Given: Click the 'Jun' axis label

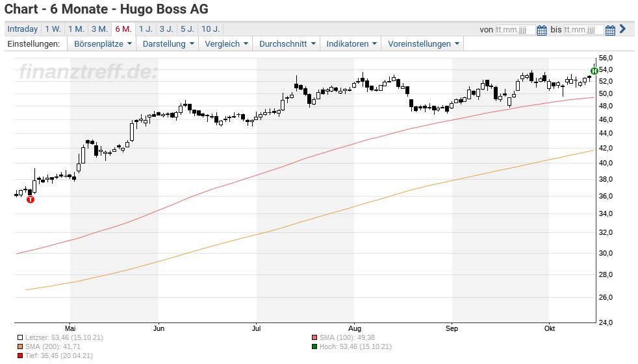Looking at the screenshot, I should (x=159, y=328).
